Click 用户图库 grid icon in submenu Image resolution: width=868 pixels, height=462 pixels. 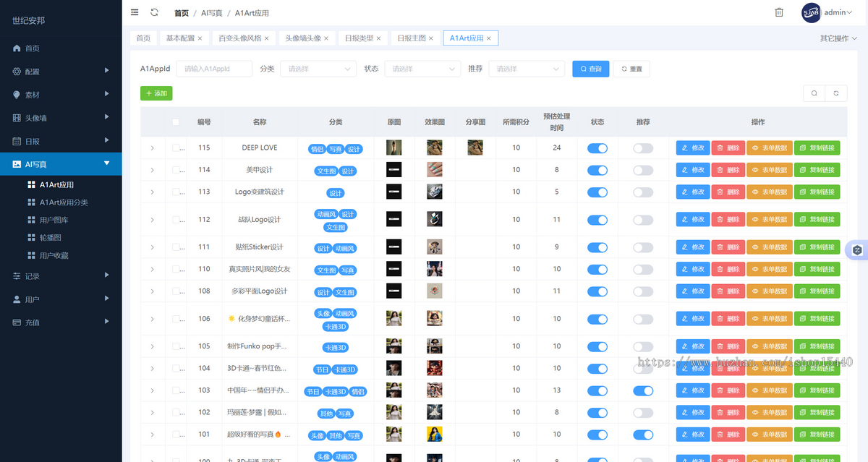click(31, 220)
